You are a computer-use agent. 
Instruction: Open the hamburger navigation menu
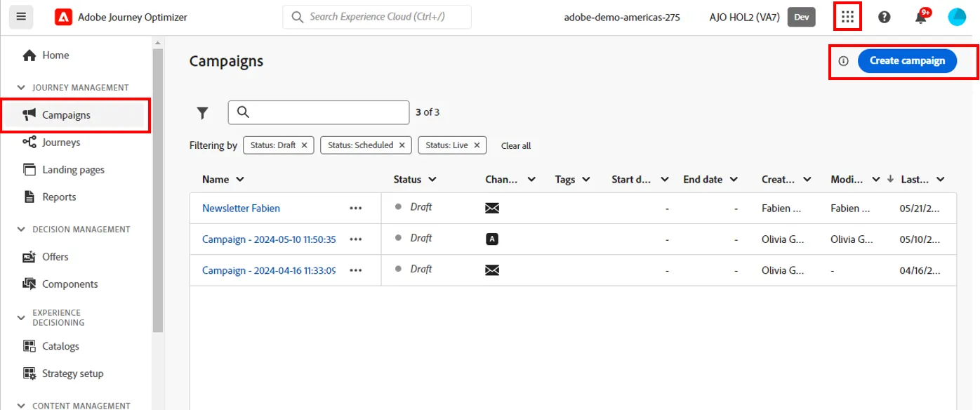[21, 17]
